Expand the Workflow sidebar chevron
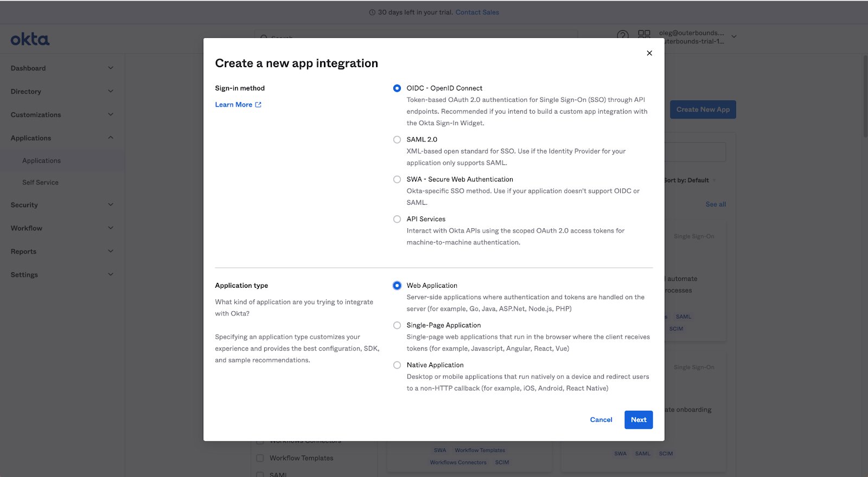Viewport: 868px width, 477px height. click(111, 228)
